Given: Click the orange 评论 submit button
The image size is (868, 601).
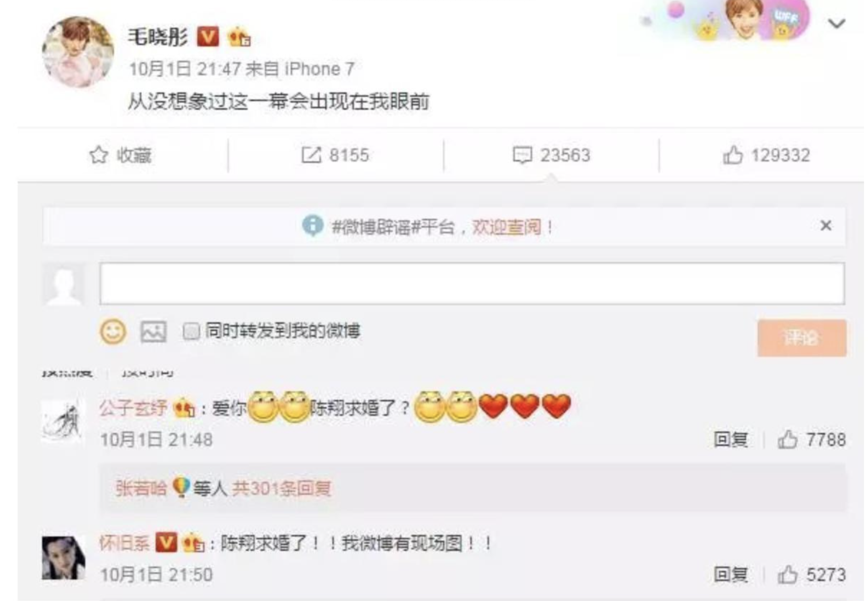Looking at the screenshot, I should click(x=802, y=338).
